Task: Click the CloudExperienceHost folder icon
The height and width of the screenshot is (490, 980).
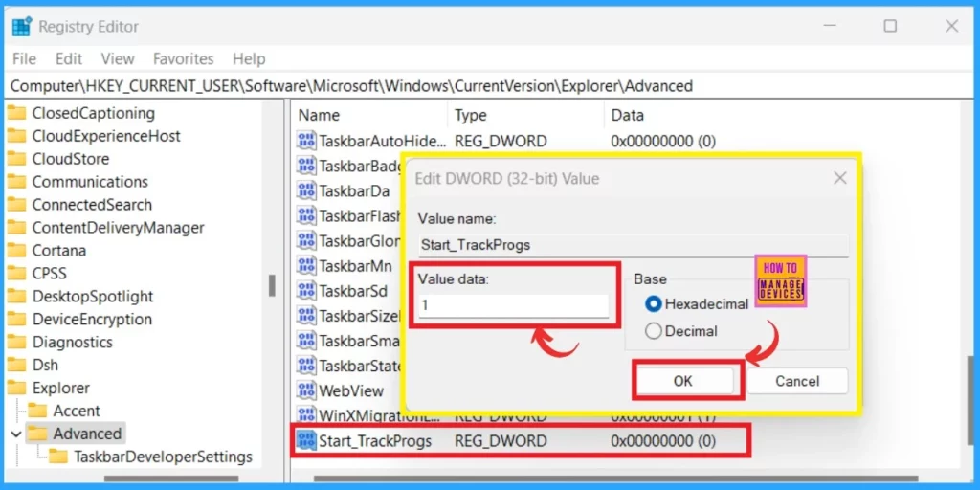Action: tap(17, 136)
